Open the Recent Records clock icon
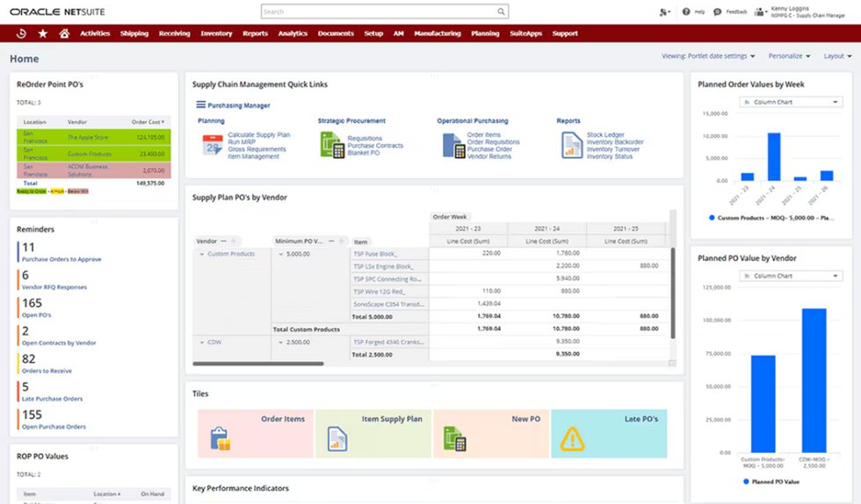This screenshot has width=861, height=504. point(21,33)
